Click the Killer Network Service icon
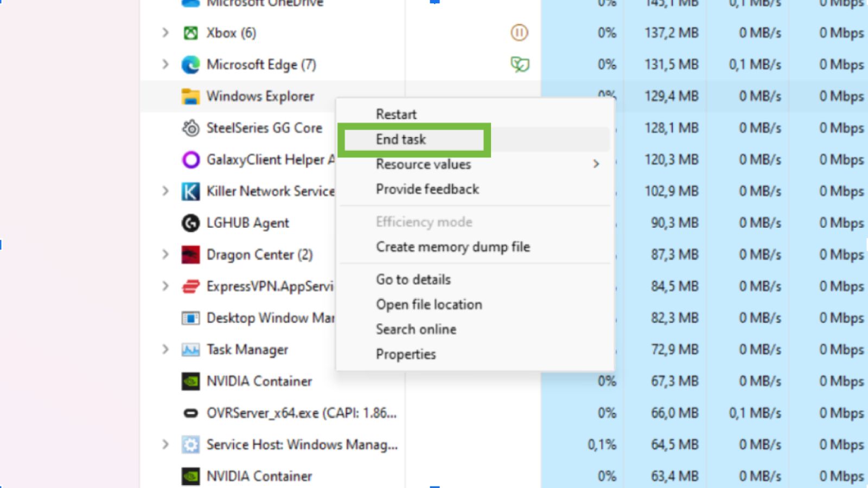 [190, 191]
